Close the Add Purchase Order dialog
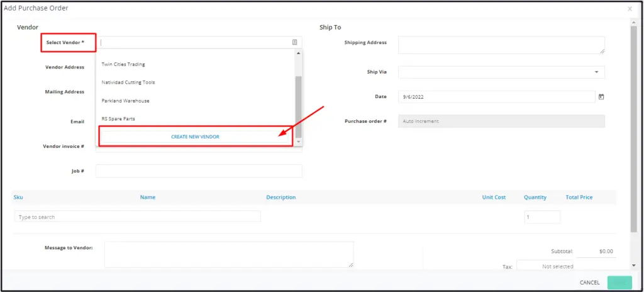The height and width of the screenshot is (292, 644). click(630, 9)
